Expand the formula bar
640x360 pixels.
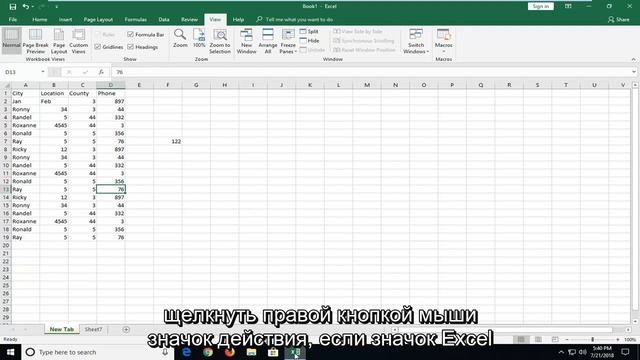click(633, 72)
